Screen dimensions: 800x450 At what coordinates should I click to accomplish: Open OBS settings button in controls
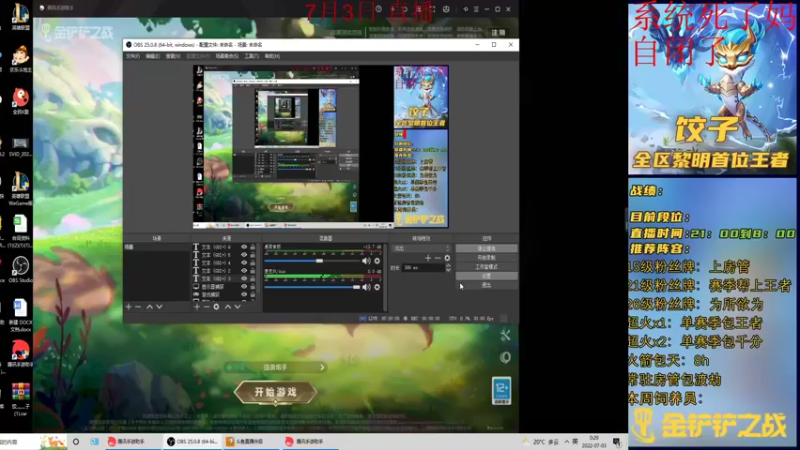point(486,276)
